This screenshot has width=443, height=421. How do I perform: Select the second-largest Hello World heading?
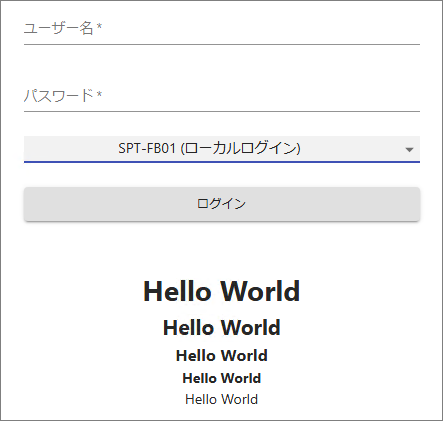(222, 327)
